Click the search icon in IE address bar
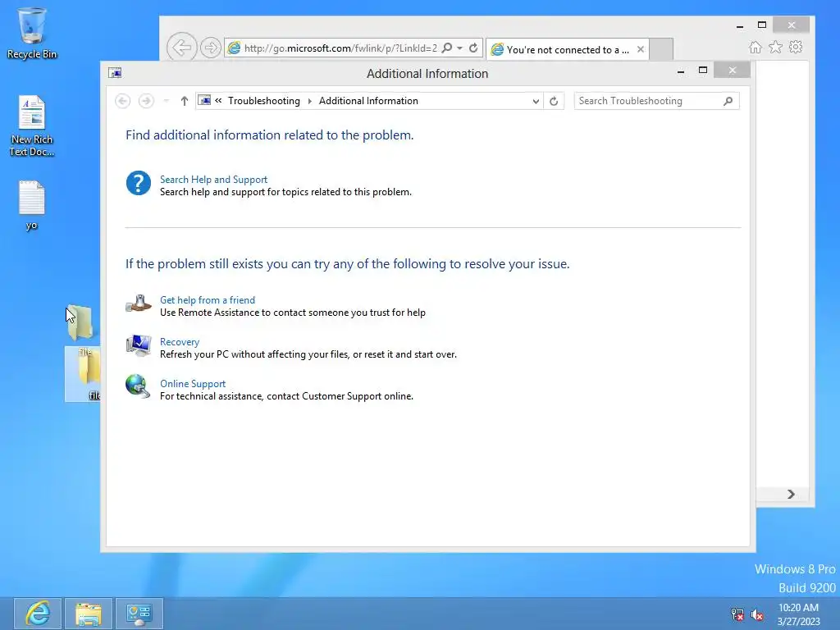The height and width of the screenshot is (630, 840). (447, 48)
